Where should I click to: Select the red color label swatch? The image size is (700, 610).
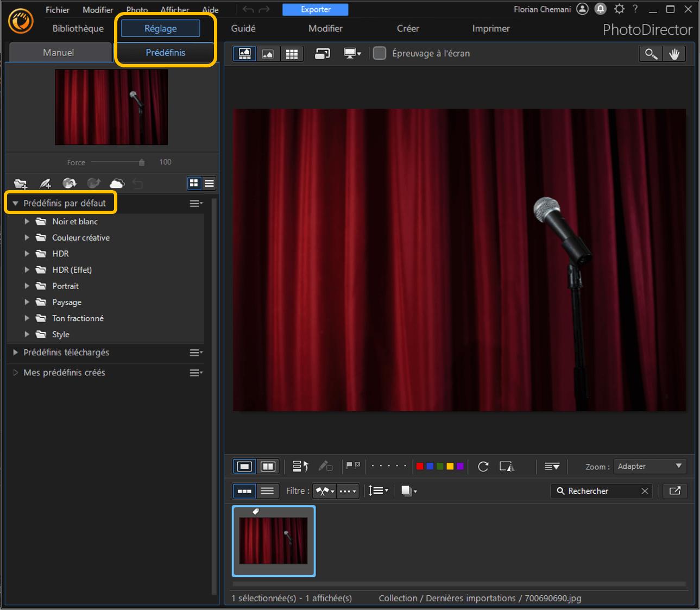[x=419, y=467]
